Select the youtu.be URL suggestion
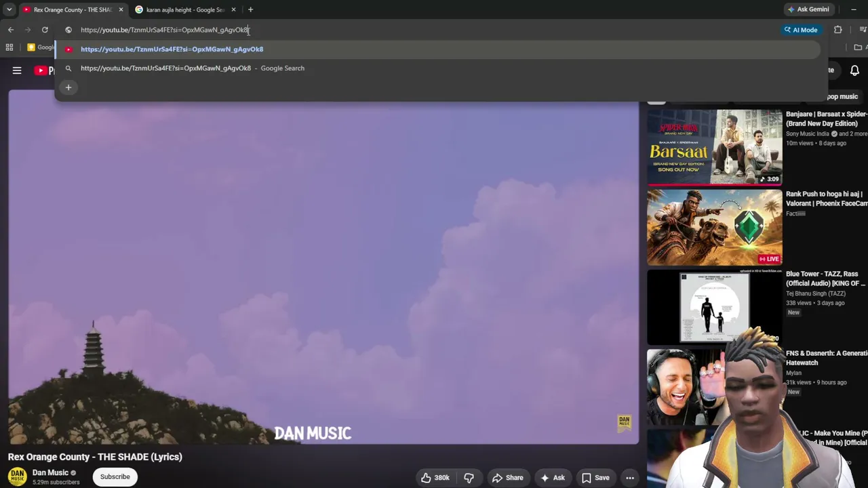Viewport: 868px width, 488px height. pyautogui.click(x=437, y=49)
